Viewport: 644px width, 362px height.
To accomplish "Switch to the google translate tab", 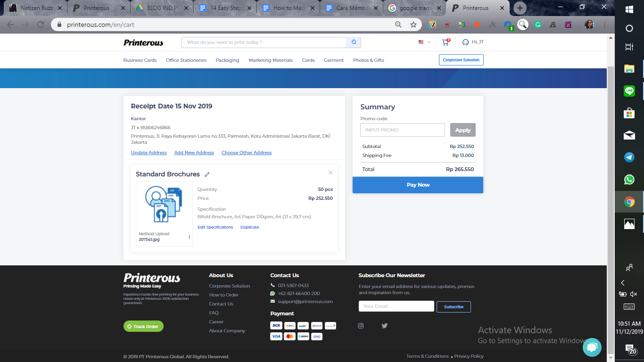I will [x=415, y=8].
